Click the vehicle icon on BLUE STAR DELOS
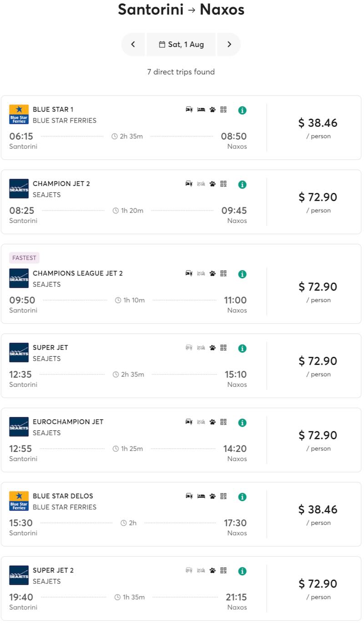Screen dimensions: 364x624 pyautogui.click(x=189, y=496)
